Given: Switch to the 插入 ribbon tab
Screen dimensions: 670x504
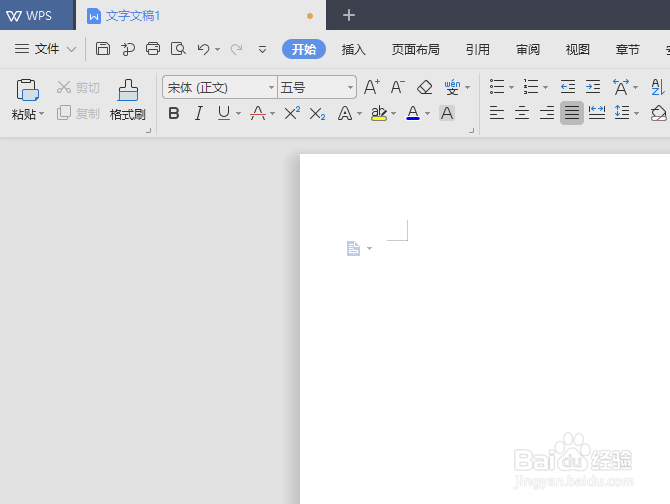Looking at the screenshot, I should point(354,50).
